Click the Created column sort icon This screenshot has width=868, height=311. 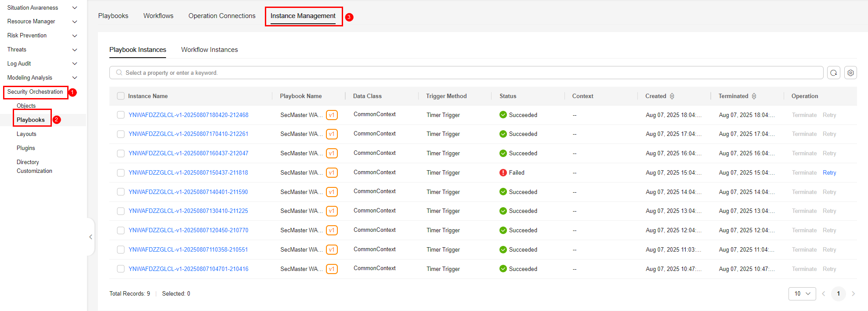672,96
